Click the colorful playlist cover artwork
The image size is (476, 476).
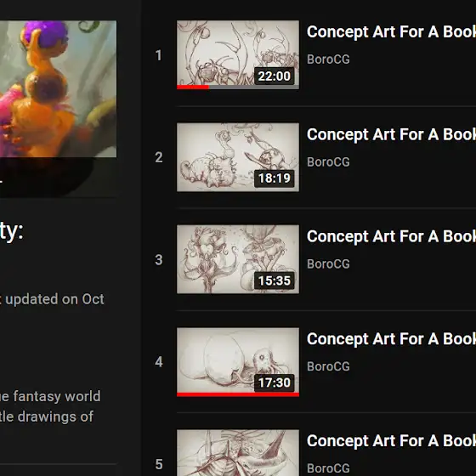point(58,89)
